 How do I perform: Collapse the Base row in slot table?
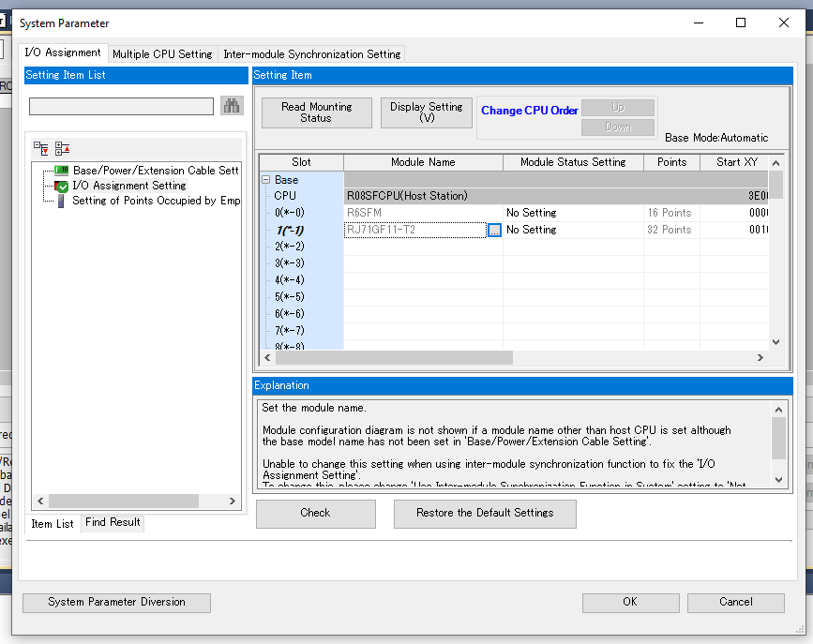click(266, 179)
